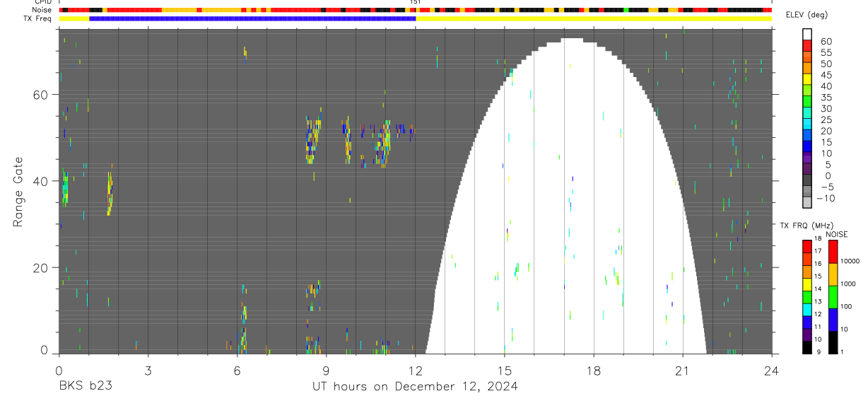Pick the yellow 1000–10000 swatch on NOISE bar
The image size is (868, 401).
833,274
